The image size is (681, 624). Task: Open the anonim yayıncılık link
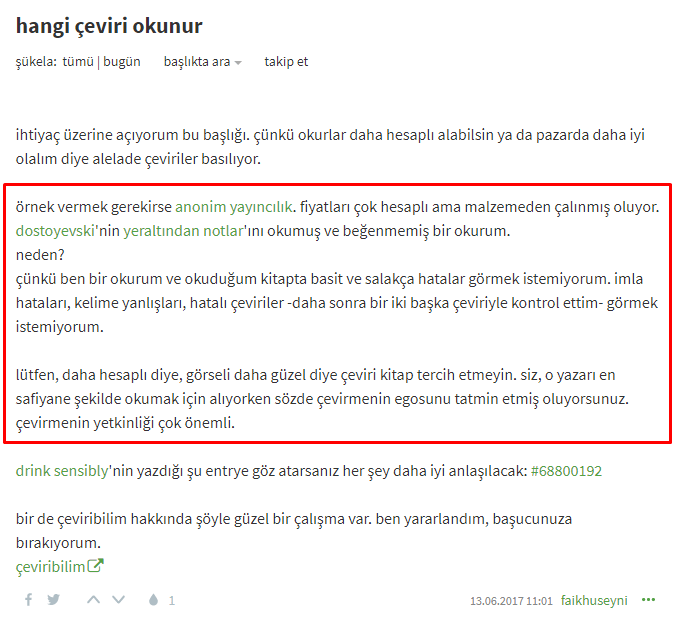coord(234,207)
